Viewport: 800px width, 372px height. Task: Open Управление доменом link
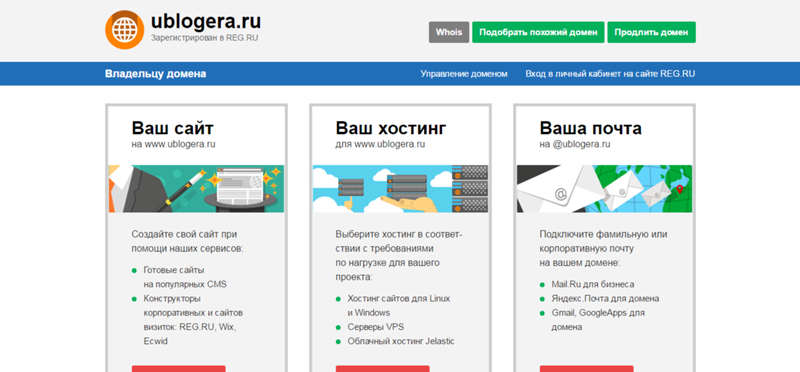464,74
